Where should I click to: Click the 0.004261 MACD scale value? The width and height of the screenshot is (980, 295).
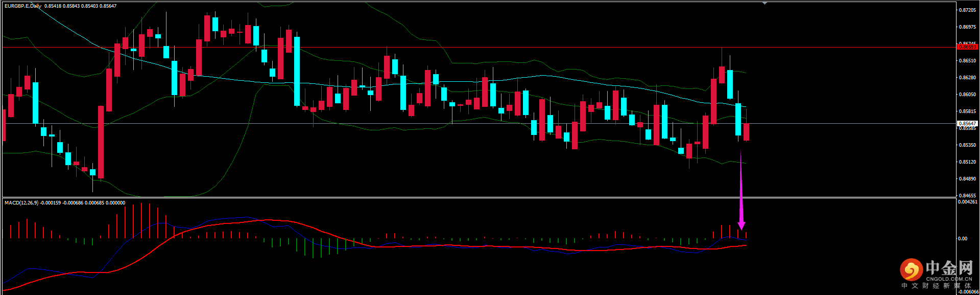968,202
